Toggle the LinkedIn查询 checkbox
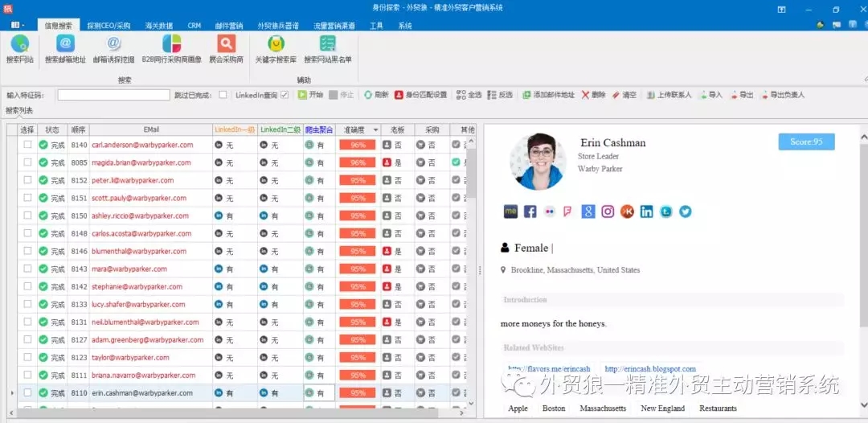Screen dimensions: 868x423 pyautogui.click(x=285, y=95)
